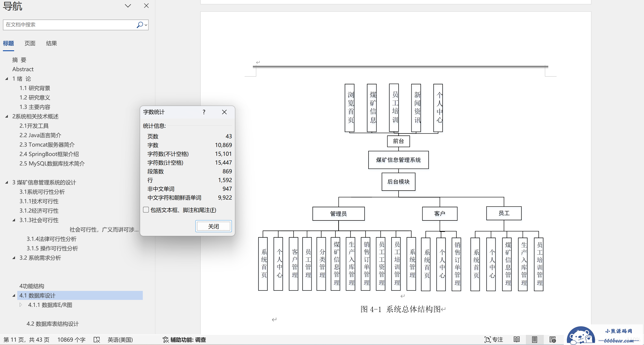Click the help question mark in 字数统计 dialog
The height and width of the screenshot is (345, 644).
click(204, 112)
